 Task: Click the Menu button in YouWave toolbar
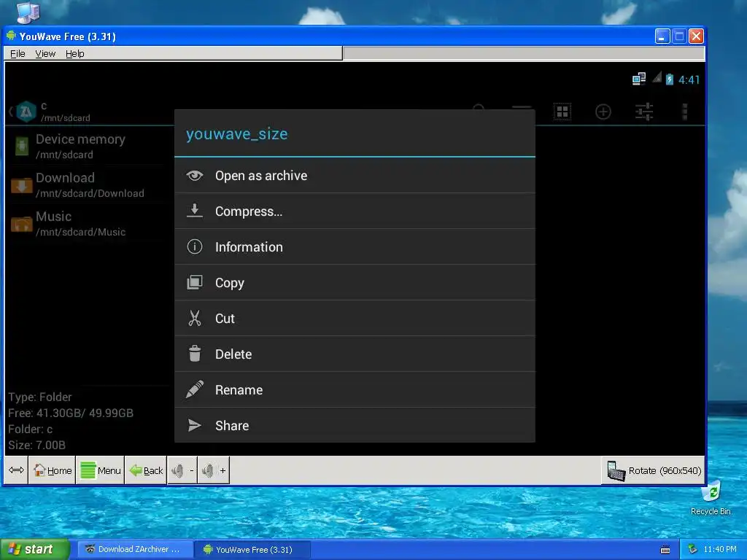pyautogui.click(x=101, y=470)
